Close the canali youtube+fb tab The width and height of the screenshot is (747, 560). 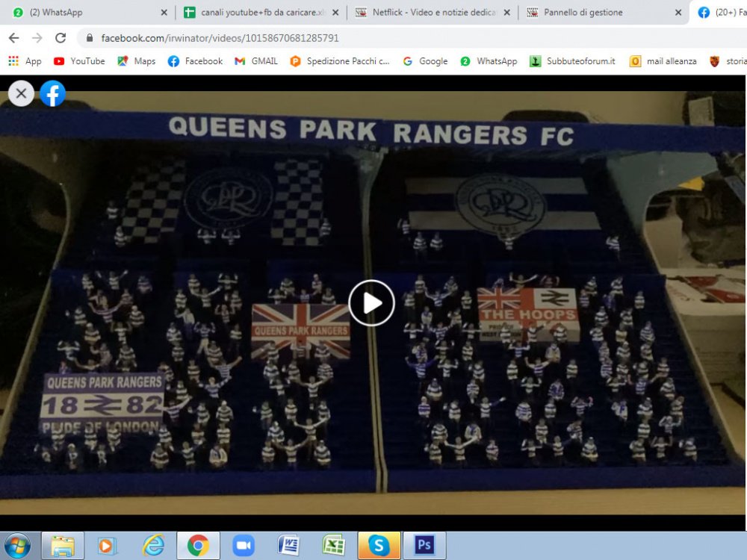point(335,13)
